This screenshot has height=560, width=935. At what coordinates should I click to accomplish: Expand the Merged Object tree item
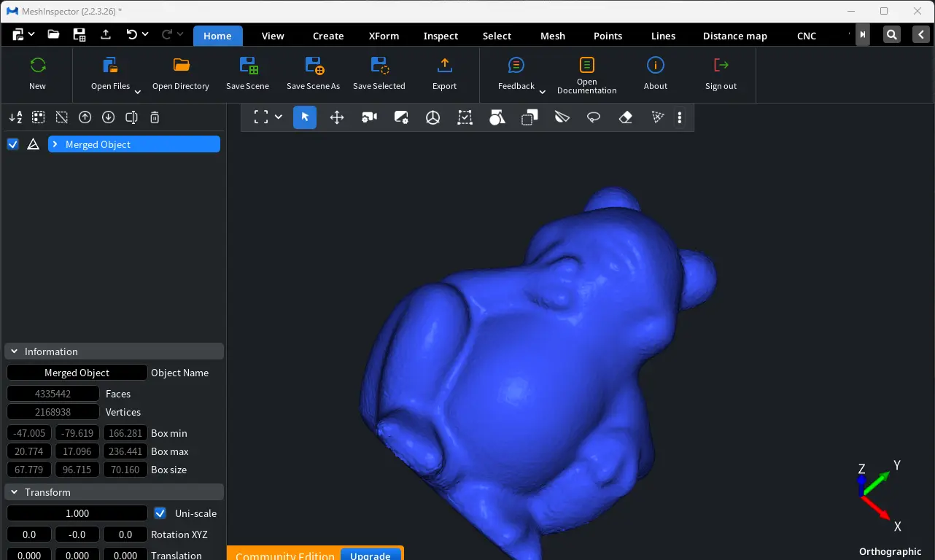point(55,144)
